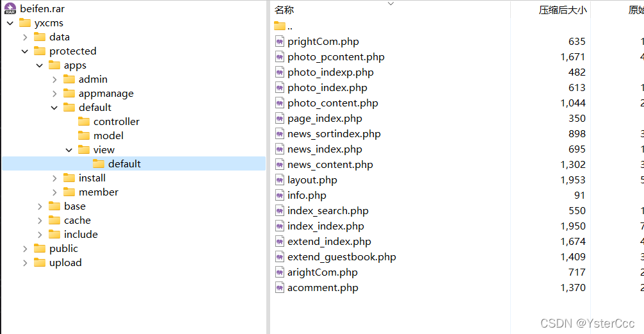Click the size value 350 for page_index.php
The image size is (644, 334).
(577, 119)
